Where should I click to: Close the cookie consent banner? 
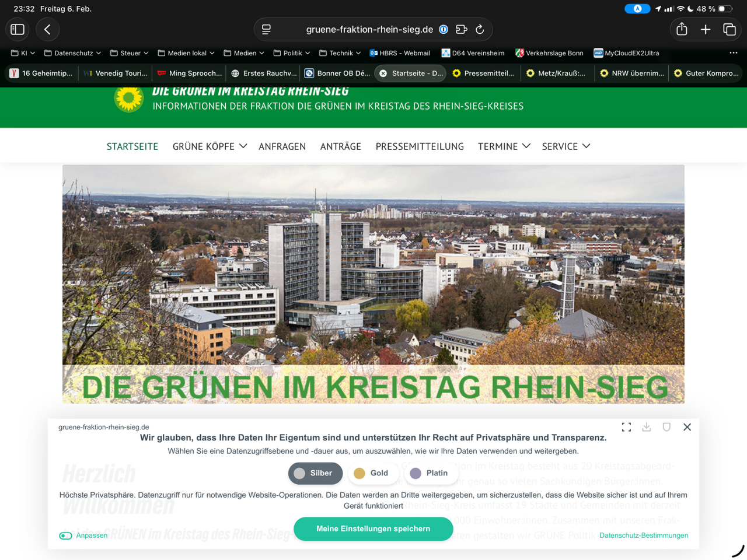coord(687,427)
